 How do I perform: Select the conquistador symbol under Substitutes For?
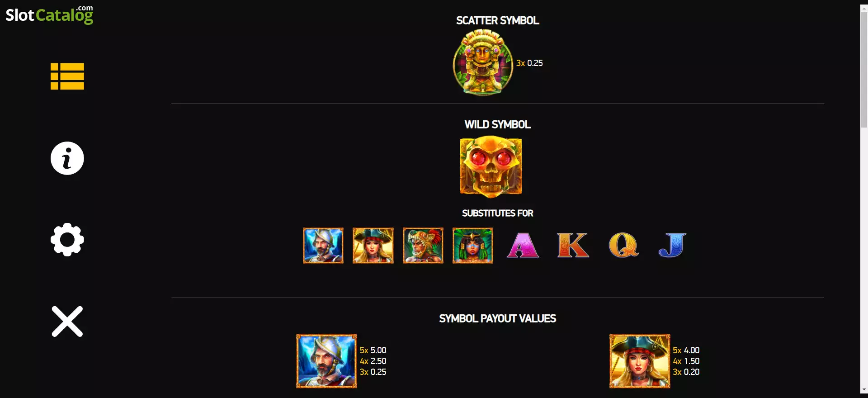[323, 246]
